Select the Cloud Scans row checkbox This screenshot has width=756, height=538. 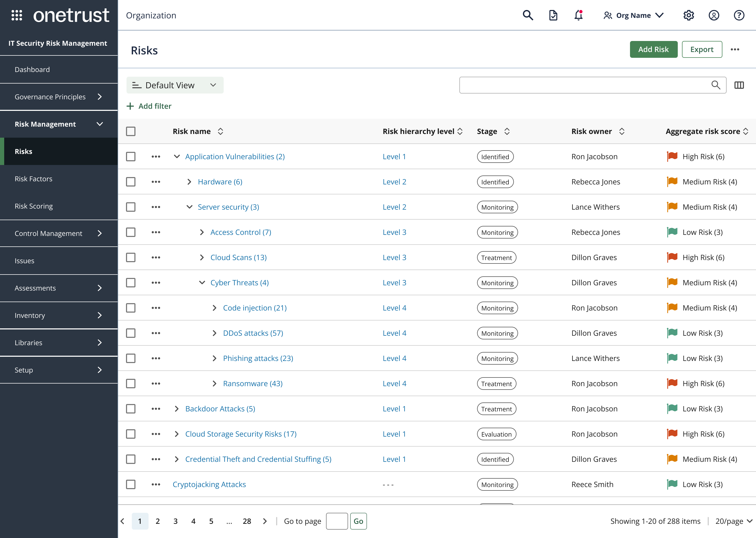(131, 257)
